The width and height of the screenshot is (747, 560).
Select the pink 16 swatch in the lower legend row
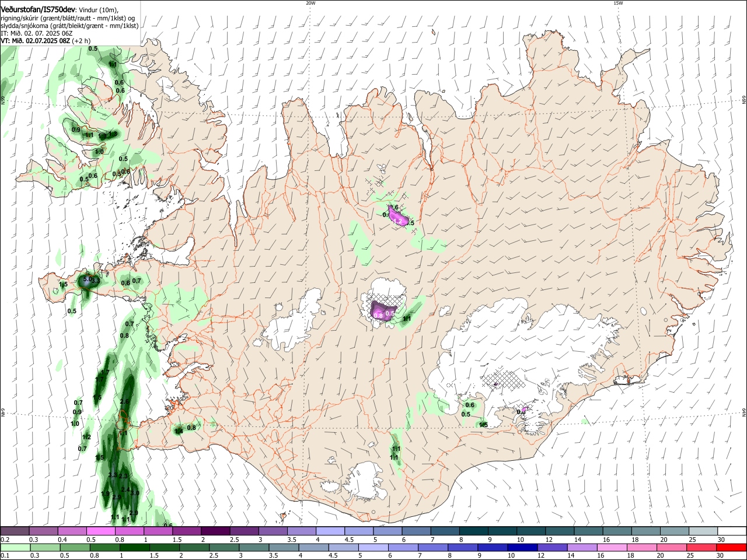(612, 547)
